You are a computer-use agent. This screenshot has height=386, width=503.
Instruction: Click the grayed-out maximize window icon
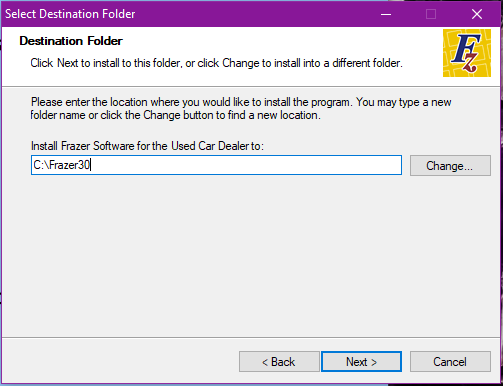click(431, 14)
